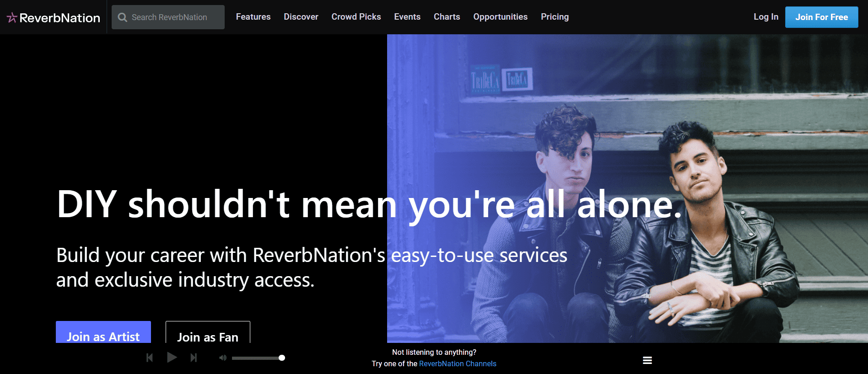This screenshot has width=868, height=374.
Task: Open the Discover menu
Action: coord(301,17)
